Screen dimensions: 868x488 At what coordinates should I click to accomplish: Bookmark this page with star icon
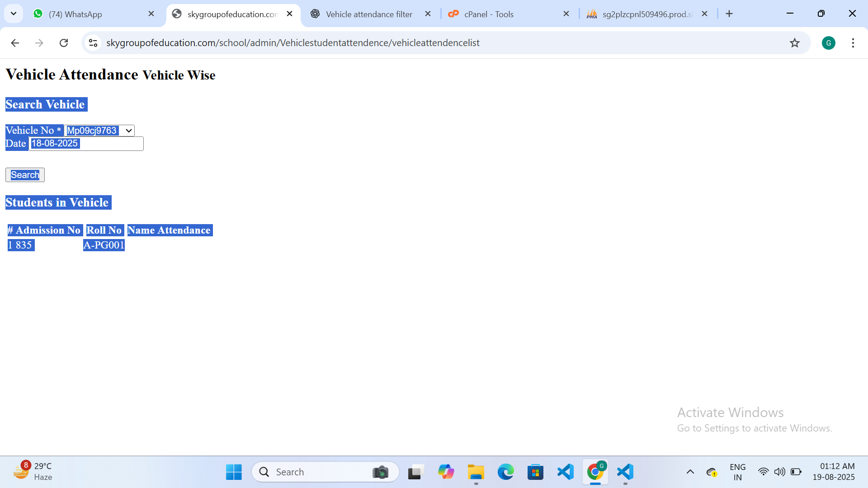(x=794, y=43)
